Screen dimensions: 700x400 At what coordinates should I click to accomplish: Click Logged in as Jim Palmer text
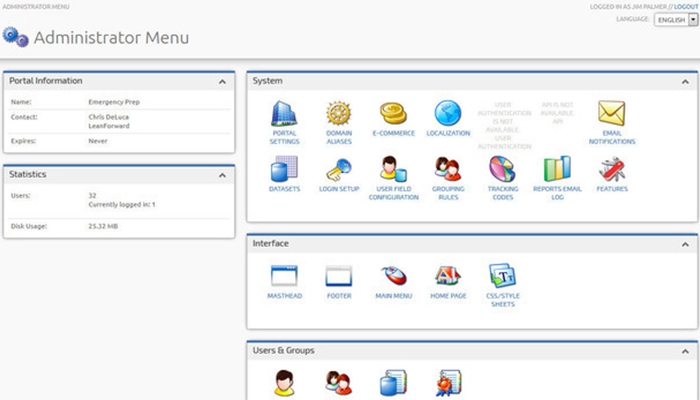click(628, 7)
